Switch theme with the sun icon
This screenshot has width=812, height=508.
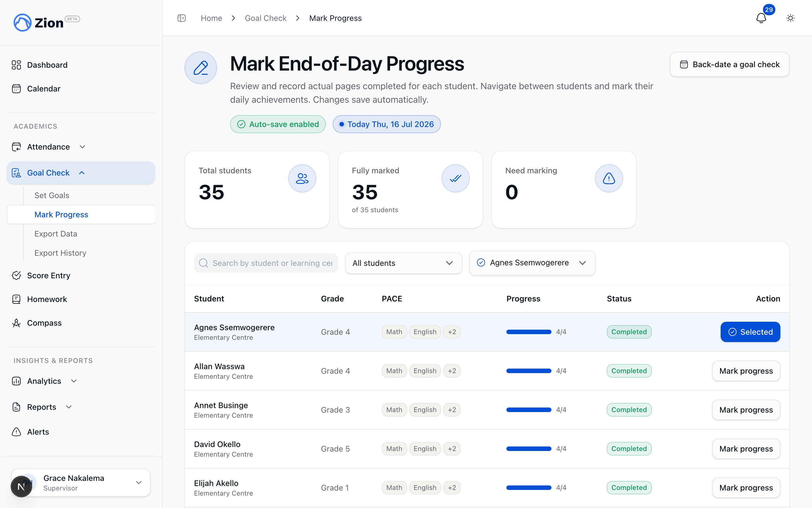pyautogui.click(x=791, y=18)
